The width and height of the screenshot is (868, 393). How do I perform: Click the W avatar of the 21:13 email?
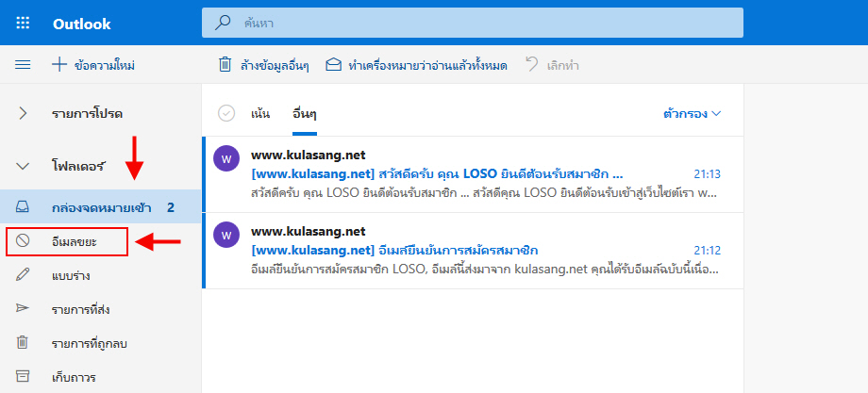coord(225,159)
